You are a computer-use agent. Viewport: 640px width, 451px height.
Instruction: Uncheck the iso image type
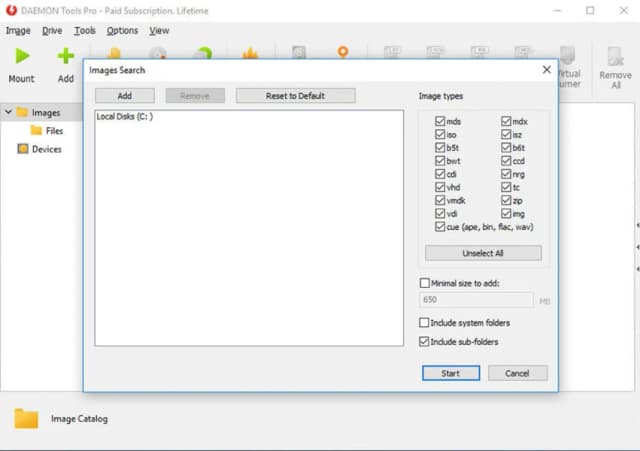point(440,134)
